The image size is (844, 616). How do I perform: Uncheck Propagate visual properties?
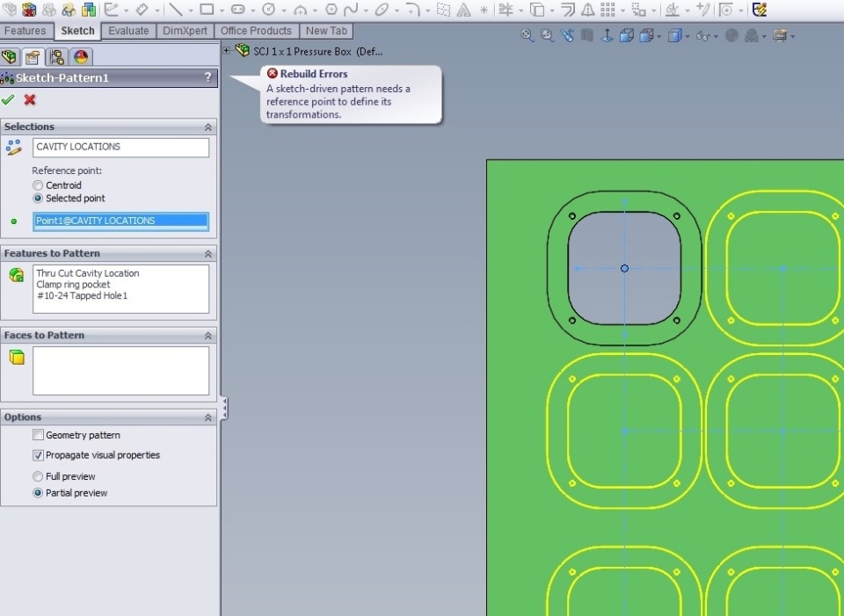38,455
